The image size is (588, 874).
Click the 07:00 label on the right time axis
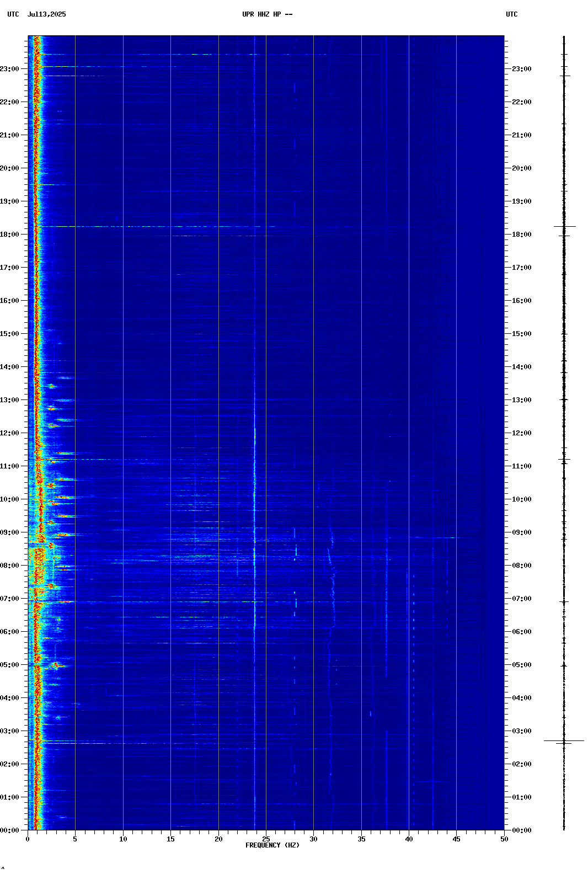(x=522, y=599)
